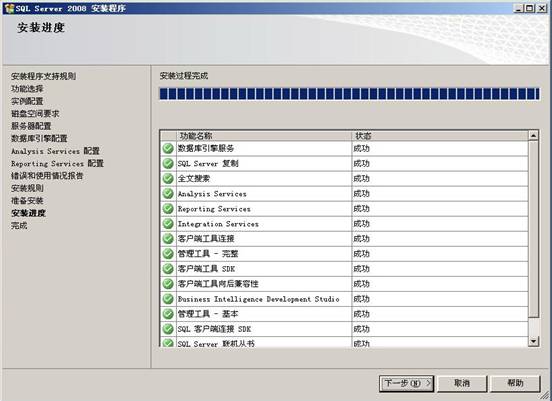Select the Analysis Services row check icon

point(168,194)
